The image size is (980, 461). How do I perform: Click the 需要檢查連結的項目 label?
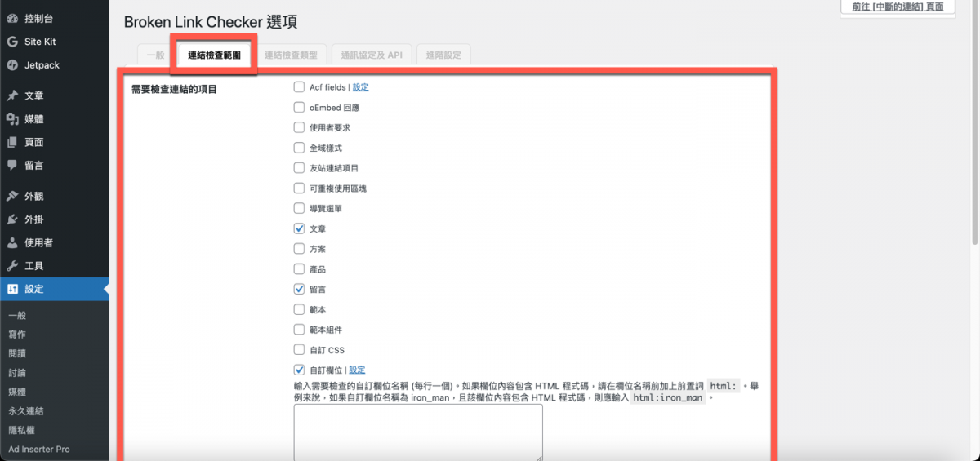[x=174, y=89]
